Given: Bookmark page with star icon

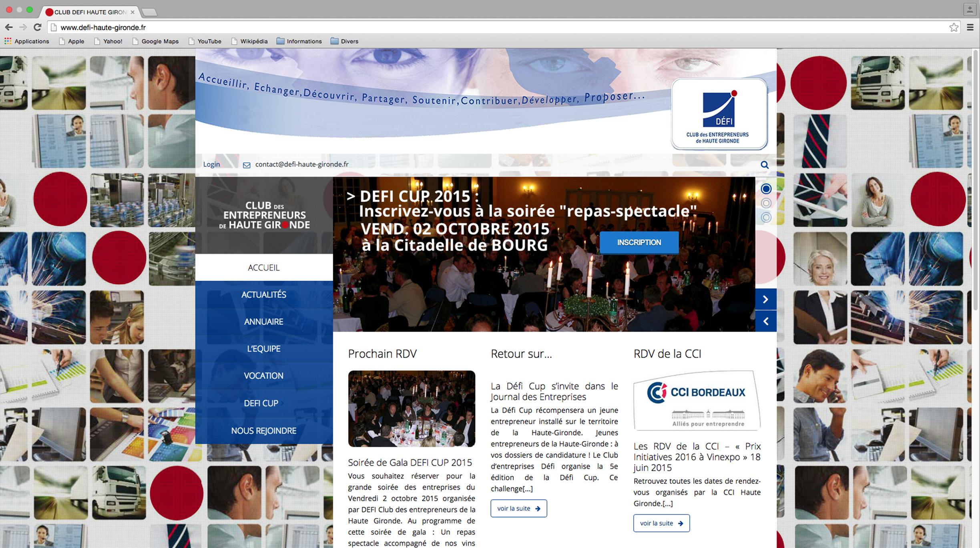Looking at the screenshot, I should [x=954, y=27].
